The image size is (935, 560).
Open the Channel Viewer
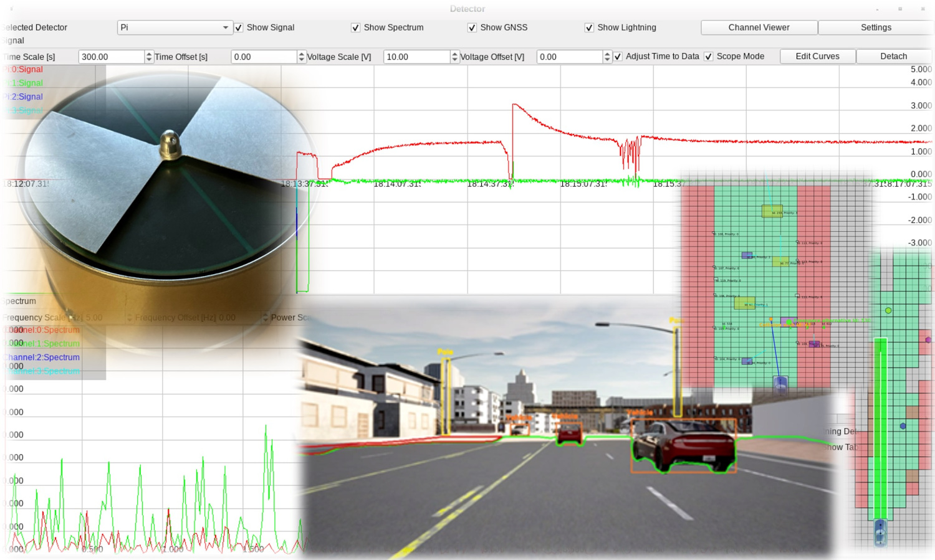point(759,27)
